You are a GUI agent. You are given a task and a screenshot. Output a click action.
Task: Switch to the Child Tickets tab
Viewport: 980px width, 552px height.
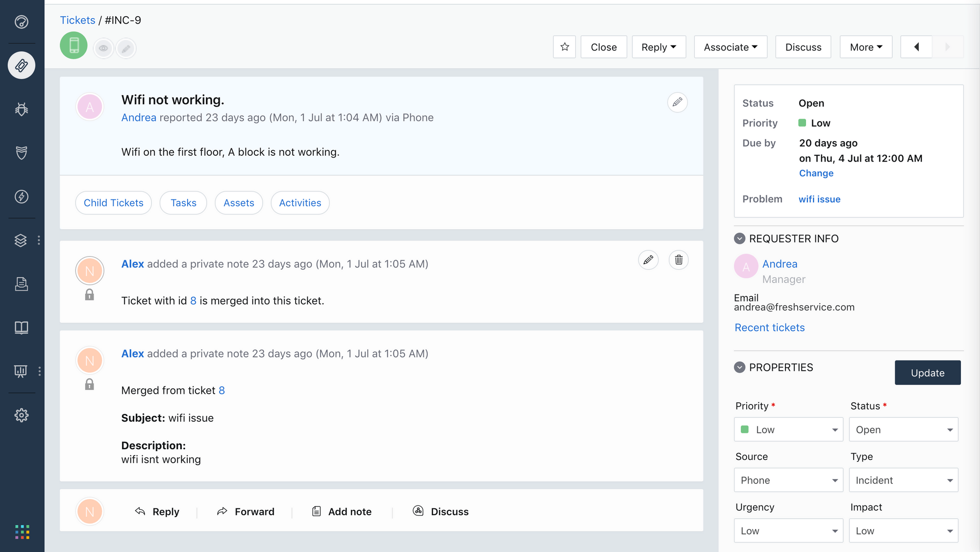[x=113, y=202]
